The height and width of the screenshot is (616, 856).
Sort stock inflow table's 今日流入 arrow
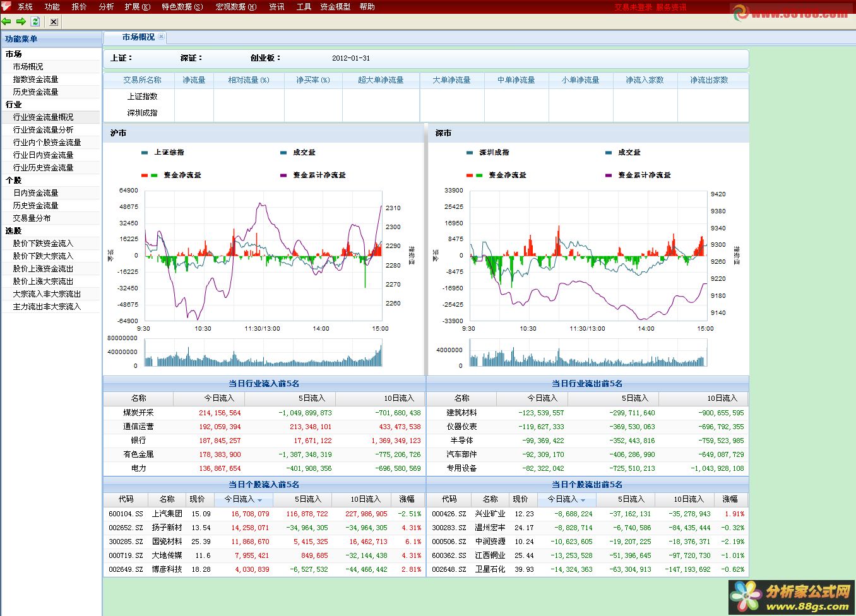pos(259,500)
